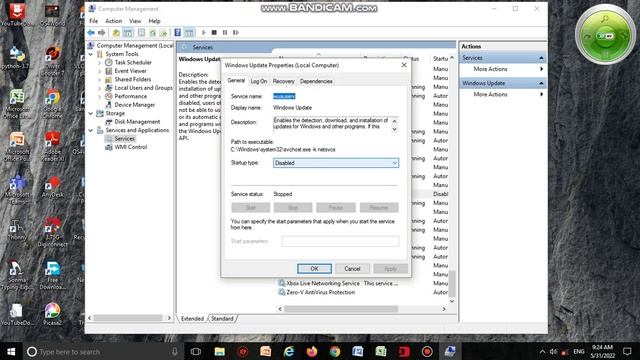Open the View menu
This screenshot has width=640, height=360.
click(135, 21)
